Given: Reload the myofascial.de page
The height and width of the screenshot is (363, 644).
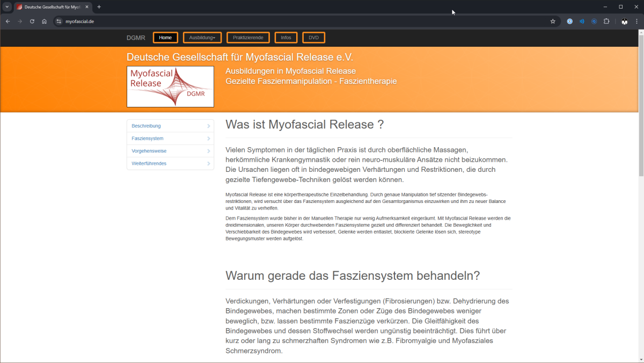Looking at the screenshot, I should click(32, 21).
